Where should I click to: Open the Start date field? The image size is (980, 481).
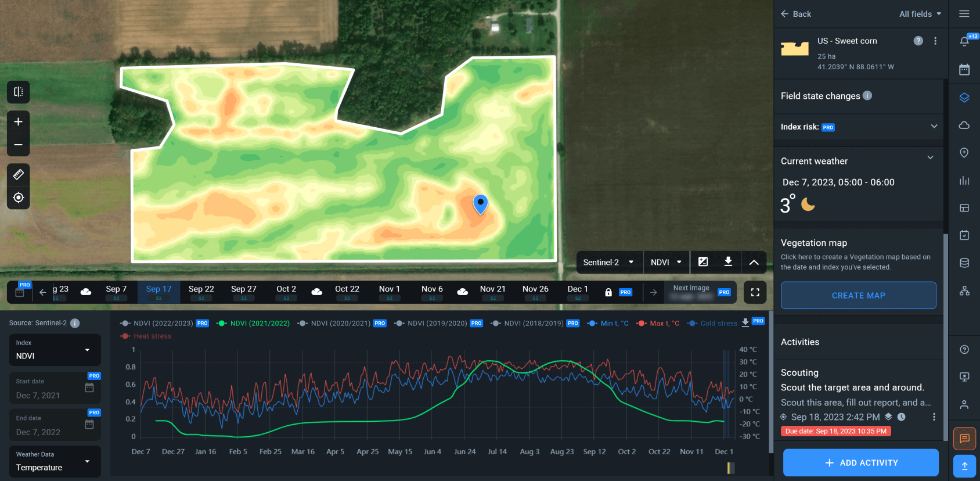55,388
